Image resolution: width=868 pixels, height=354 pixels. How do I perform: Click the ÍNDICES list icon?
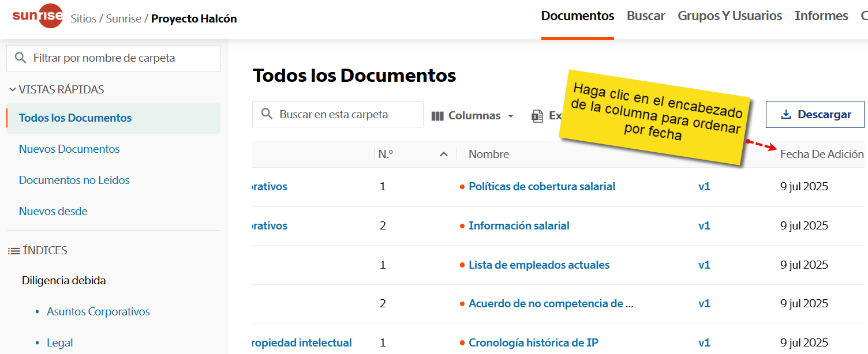[x=14, y=251]
